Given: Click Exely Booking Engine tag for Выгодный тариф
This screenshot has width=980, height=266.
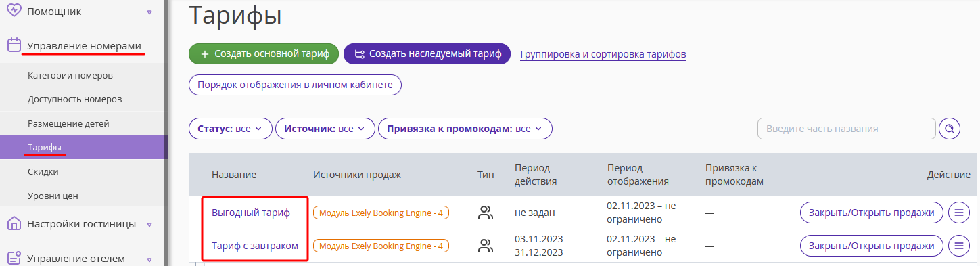Looking at the screenshot, I should (381, 213).
